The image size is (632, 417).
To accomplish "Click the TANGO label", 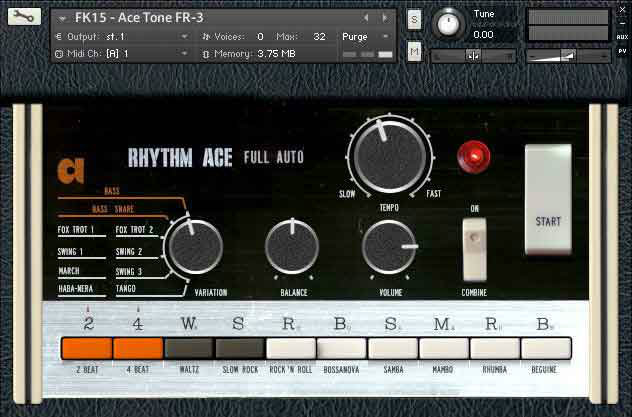I will coord(126,288).
